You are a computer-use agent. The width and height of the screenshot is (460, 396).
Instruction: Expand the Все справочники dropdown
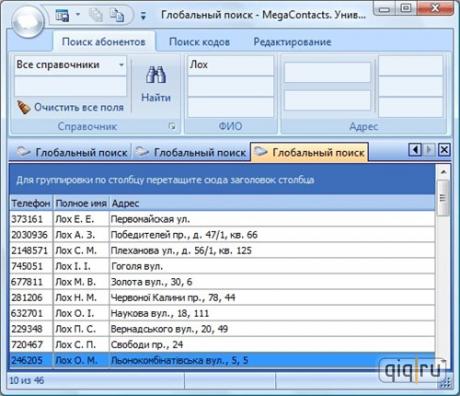pyautogui.click(x=122, y=65)
